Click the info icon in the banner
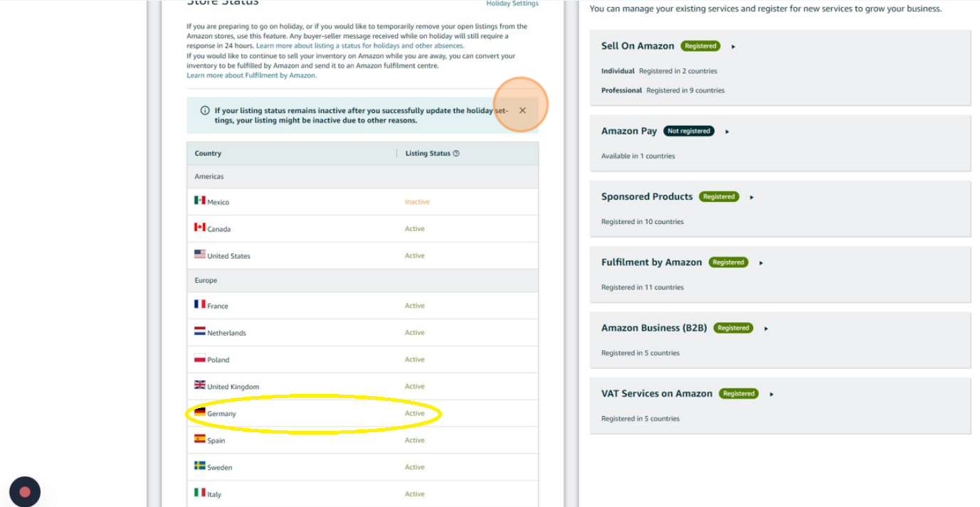The height and width of the screenshot is (507, 980). (205, 111)
